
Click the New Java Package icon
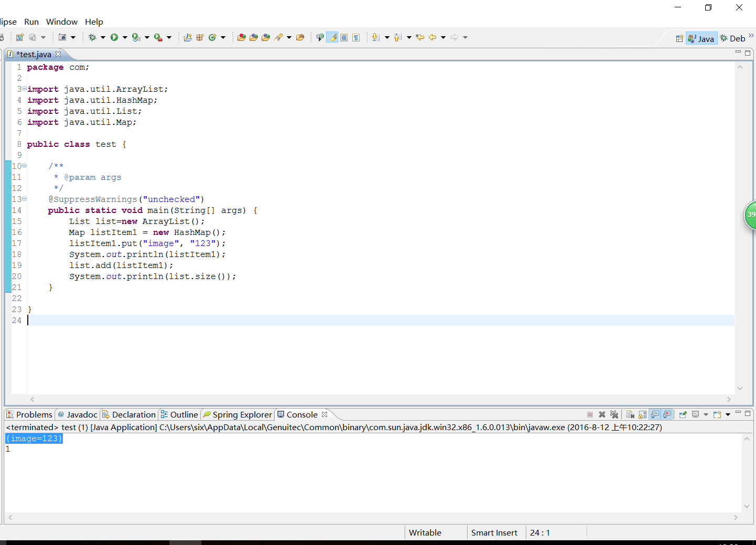pyautogui.click(x=200, y=37)
